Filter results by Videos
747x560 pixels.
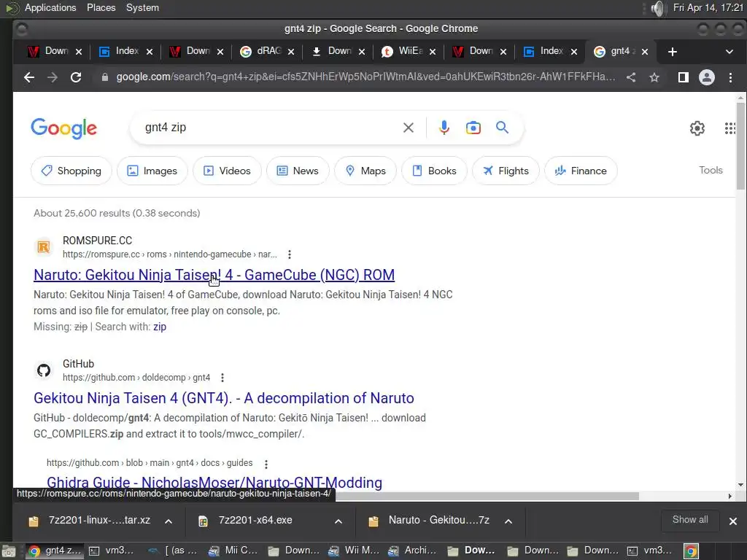click(x=228, y=171)
